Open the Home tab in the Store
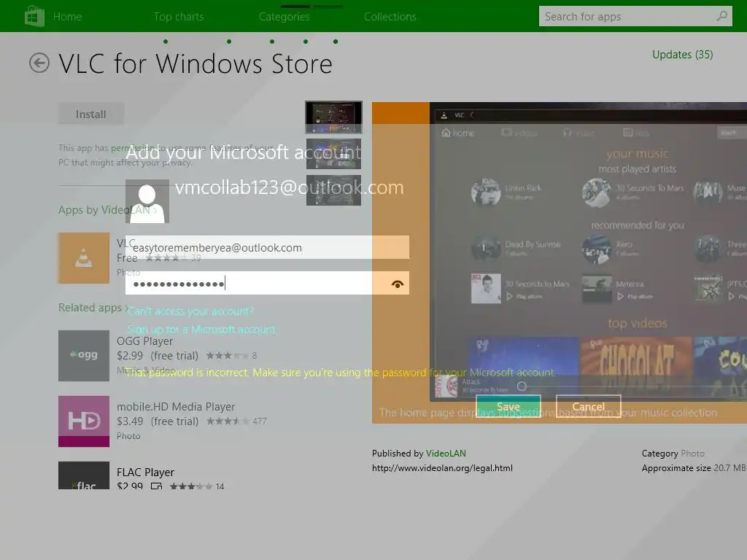The image size is (747, 560). point(67,17)
